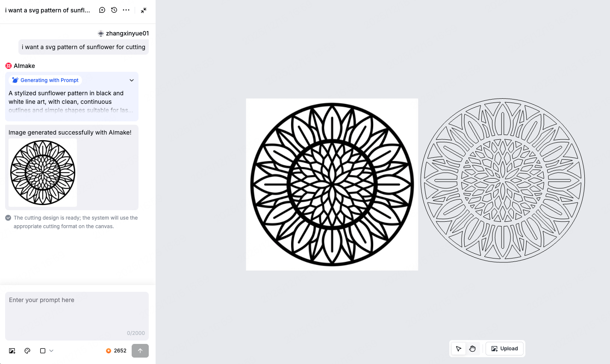Viewport: 610px width, 364px height.
Task: Collapse the chat panel with arrows icon
Action: tap(144, 10)
